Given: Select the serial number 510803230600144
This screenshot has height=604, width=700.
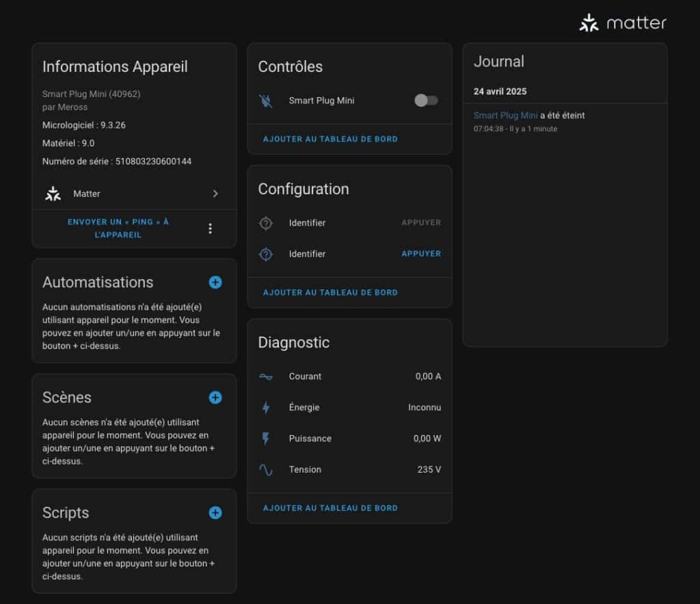Looking at the screenshot, I should [153, 161].
